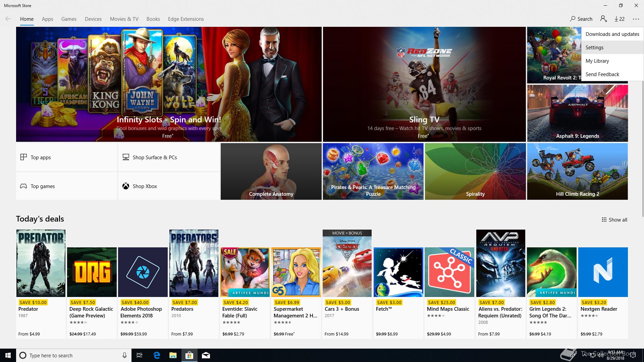
Task: Open the Movies & TV tab
Action: (124, 19)
